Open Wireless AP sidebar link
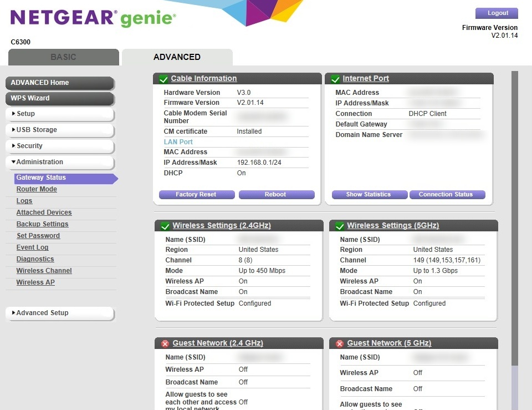 pos(35,282)
